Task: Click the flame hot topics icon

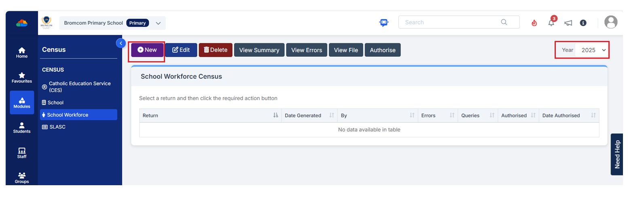Action: pyautogui.click(x=534, y=23)
